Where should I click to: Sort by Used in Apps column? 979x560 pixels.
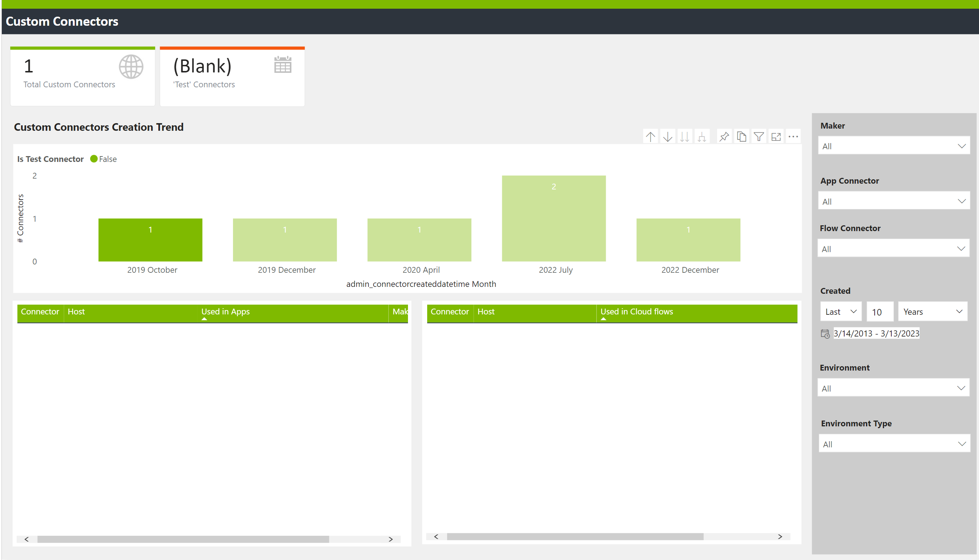point(225,312)
